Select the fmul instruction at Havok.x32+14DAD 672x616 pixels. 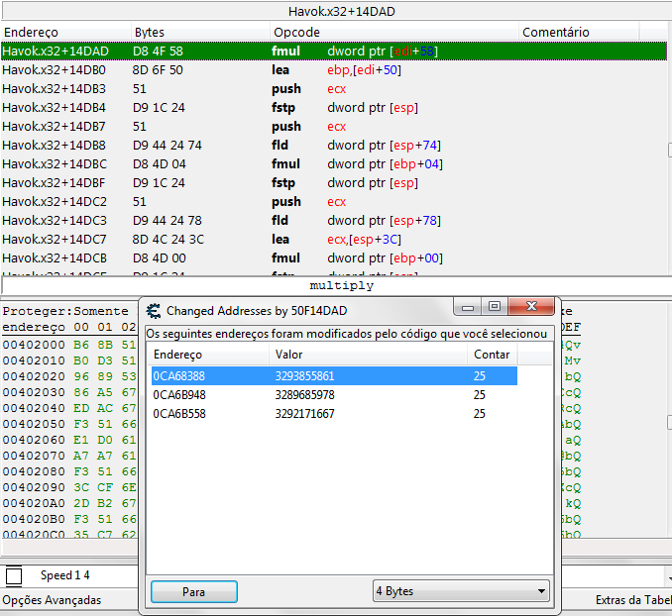(x=285, y=51)
